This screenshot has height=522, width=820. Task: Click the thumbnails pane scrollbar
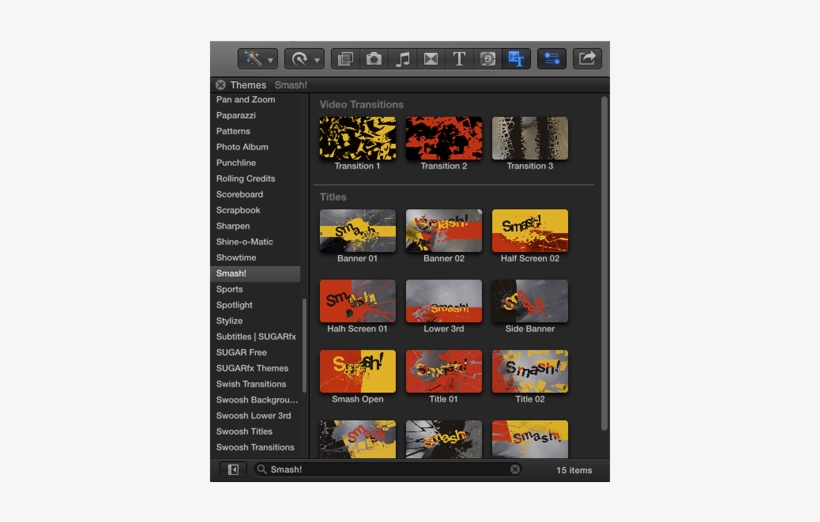604,263
